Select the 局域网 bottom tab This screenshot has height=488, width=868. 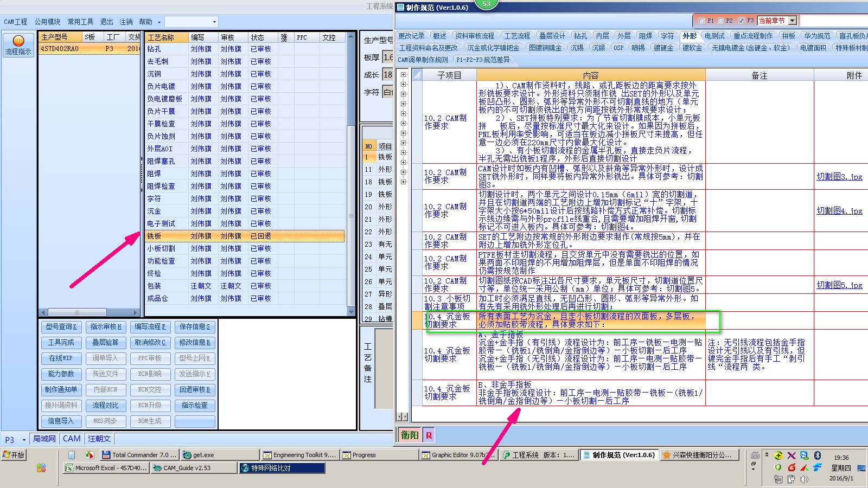coord(44,439)
